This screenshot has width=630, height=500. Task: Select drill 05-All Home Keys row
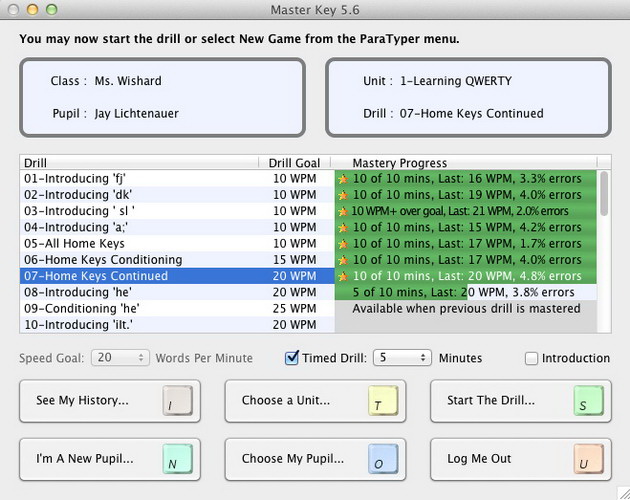pos(177,244)
